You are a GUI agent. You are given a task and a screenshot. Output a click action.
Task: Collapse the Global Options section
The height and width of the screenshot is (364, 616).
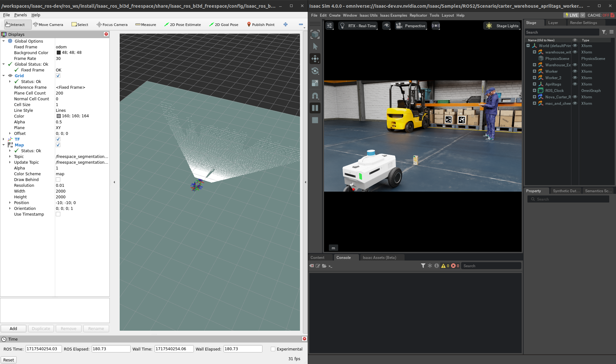click(x=4, y=41)
